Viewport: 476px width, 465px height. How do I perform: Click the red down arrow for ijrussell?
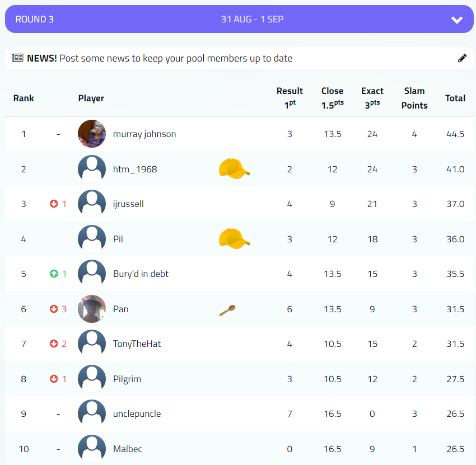point(54,204)
